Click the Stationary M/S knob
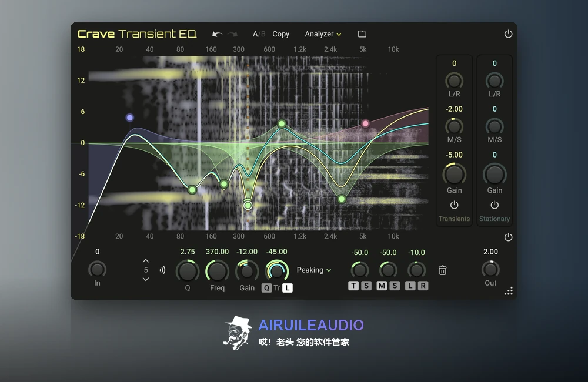The image size is (588, 382). (495, 126)
